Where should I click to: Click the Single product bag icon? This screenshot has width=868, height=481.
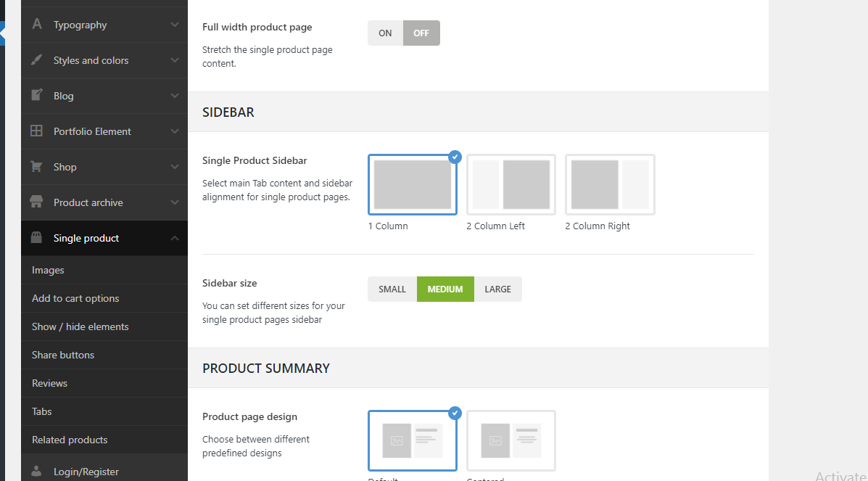(x=36, y=237)
